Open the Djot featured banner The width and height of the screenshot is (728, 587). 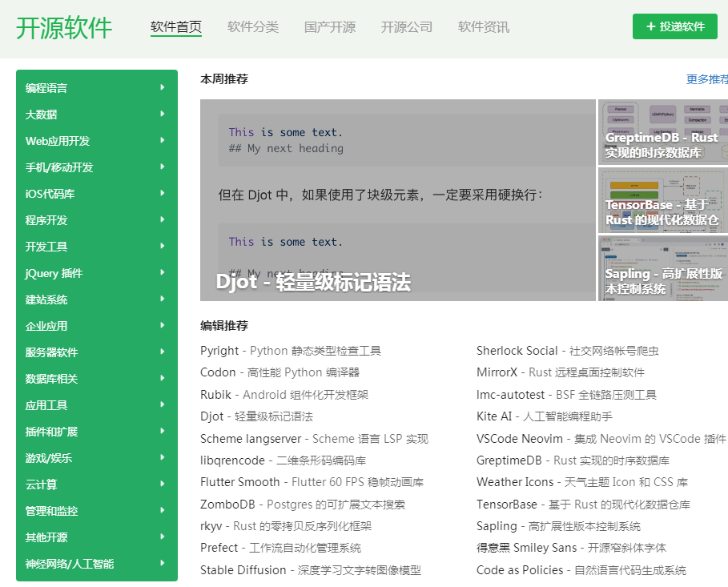click(x=397, y=200)
